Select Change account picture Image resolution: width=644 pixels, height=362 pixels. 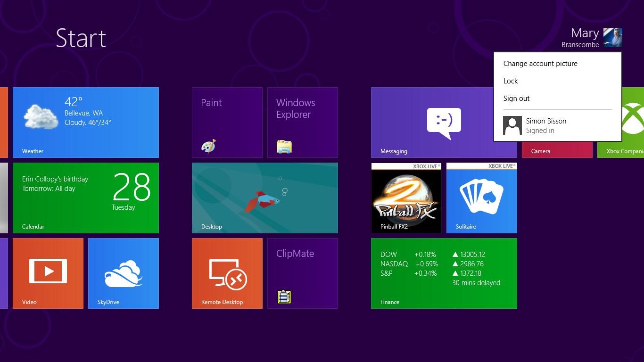pos(540,63)
